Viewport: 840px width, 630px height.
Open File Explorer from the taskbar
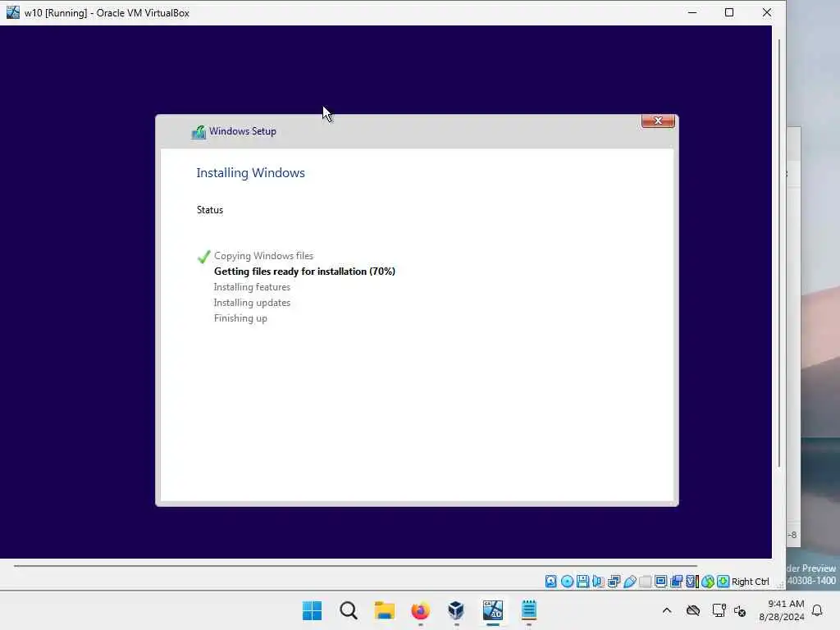click(385, 610)
